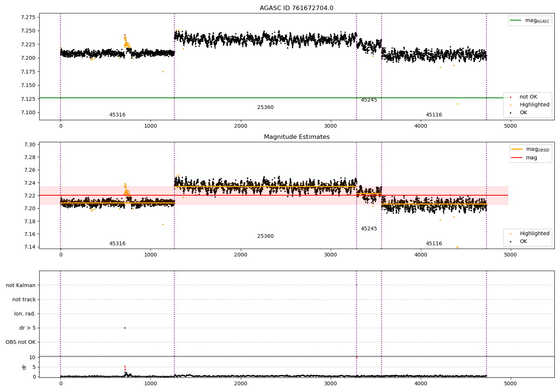The image size is (560, 392).
Task: Select the mag AGASC legend entry
Action: [x=530, y=21]
